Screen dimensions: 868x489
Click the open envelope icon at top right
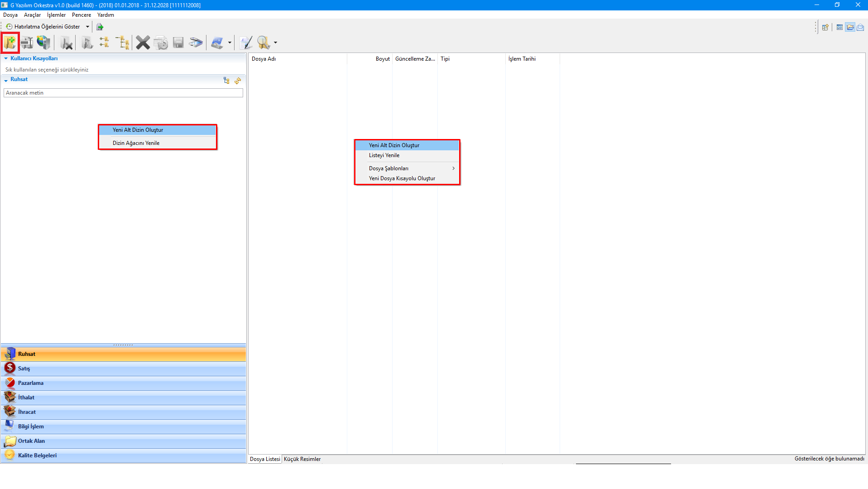tap(860, 27)
